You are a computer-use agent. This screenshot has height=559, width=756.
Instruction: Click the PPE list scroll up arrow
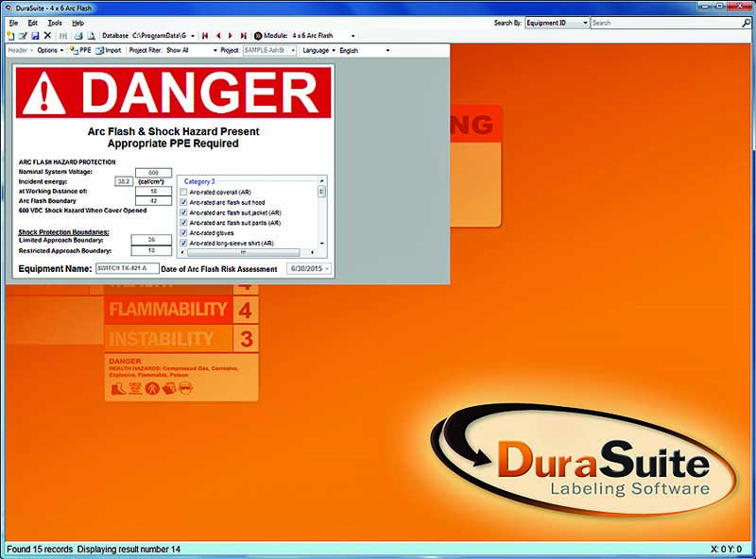pyautogui.click(x=321, y=180)
